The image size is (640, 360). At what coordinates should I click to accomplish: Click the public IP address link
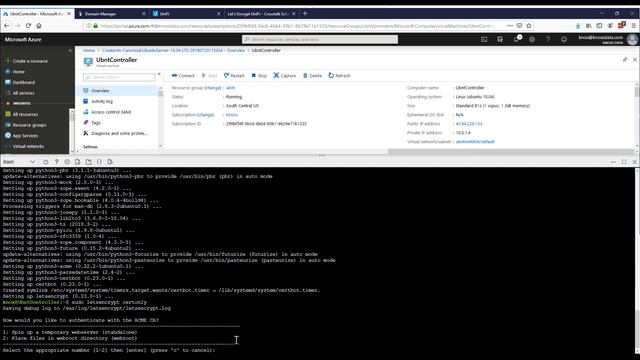pos(469,124)
